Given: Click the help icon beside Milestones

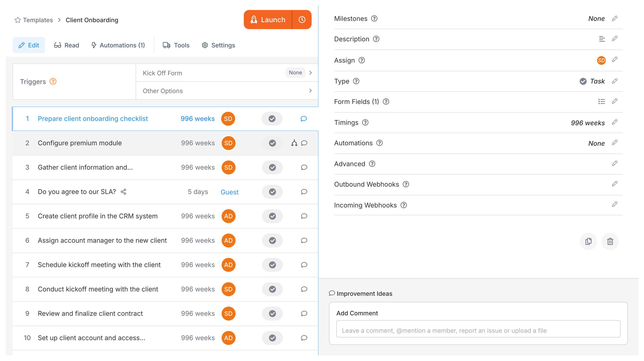Looking at the screenshot, I should [x=374, y=18].
